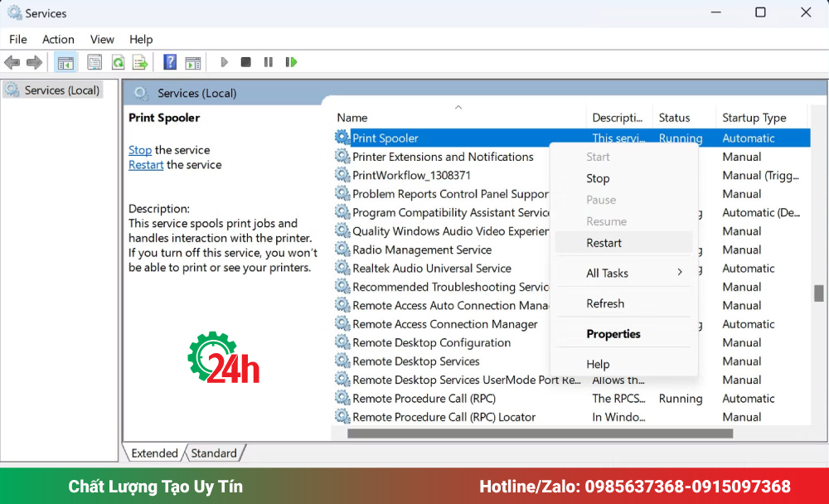Open the Action menu
The width and height of the screenshot is (829, 504).
pyautogui.click(x=58, y=39)
